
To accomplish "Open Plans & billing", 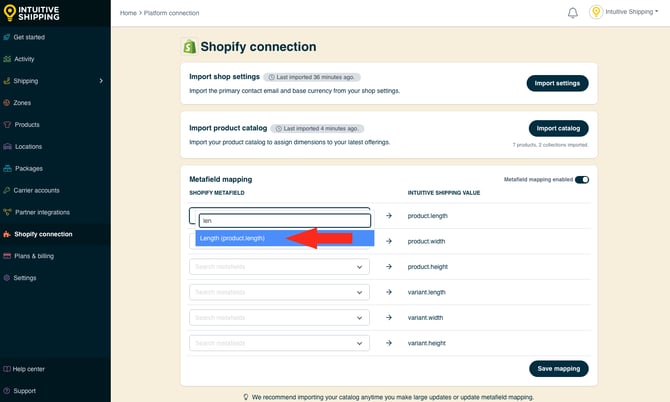I will coord(34,256).
